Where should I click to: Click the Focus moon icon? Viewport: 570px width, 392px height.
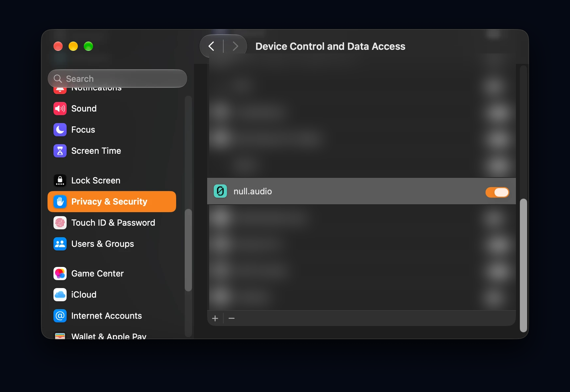(60, 130)
